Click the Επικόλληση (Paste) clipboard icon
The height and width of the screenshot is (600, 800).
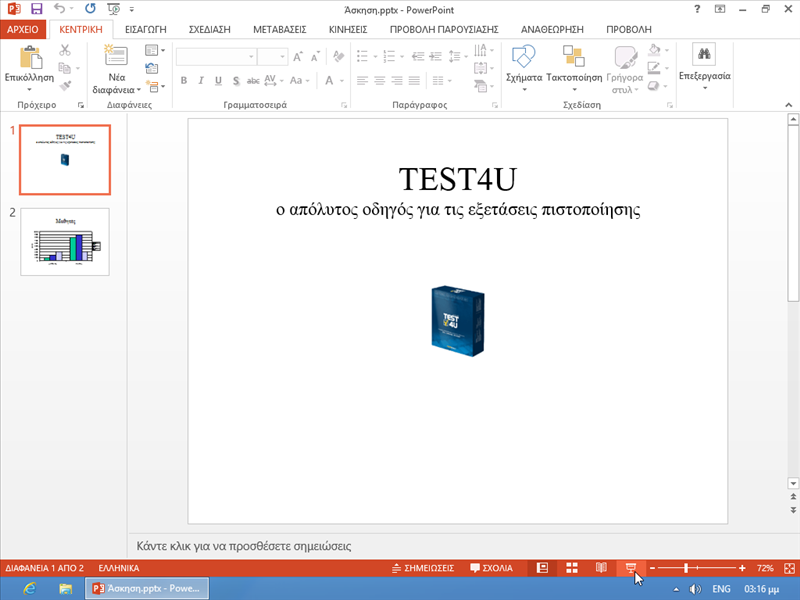click(30, 57)
